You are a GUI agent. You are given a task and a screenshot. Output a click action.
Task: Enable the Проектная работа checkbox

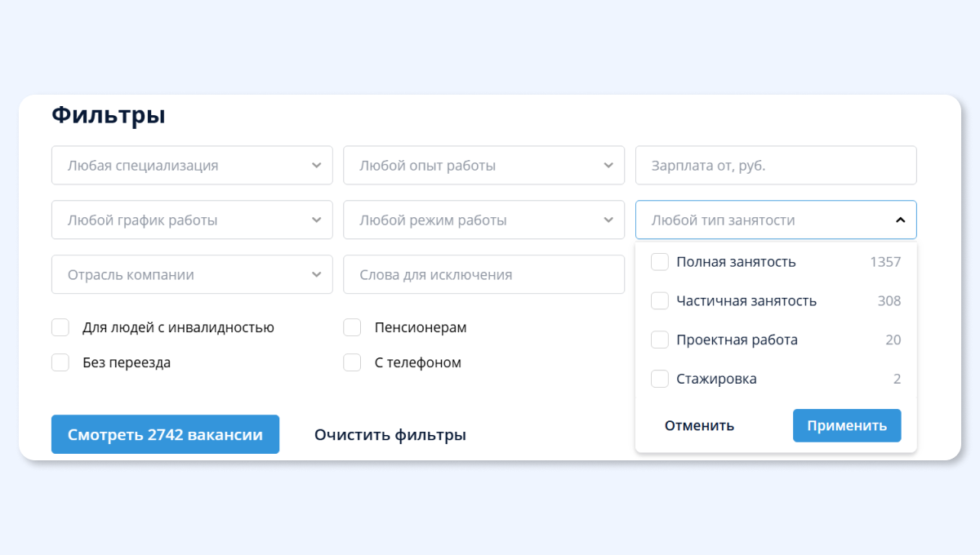[660, 340]
